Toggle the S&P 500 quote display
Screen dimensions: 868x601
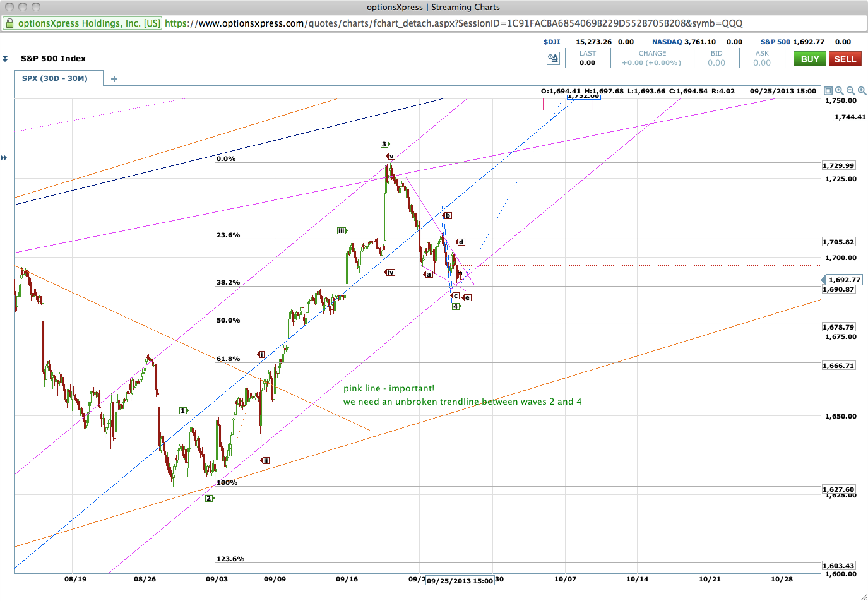pos(775,42)
